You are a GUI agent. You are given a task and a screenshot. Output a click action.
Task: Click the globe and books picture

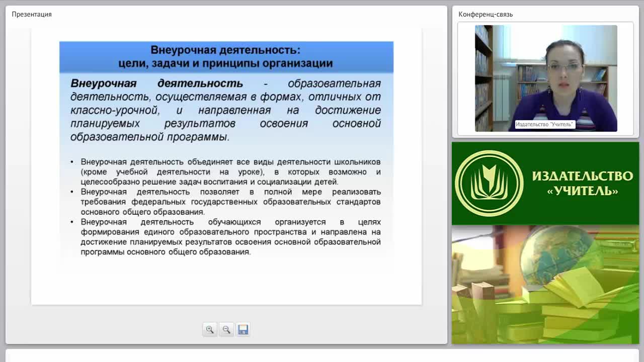pyautogui.click(x=545, y=285)
